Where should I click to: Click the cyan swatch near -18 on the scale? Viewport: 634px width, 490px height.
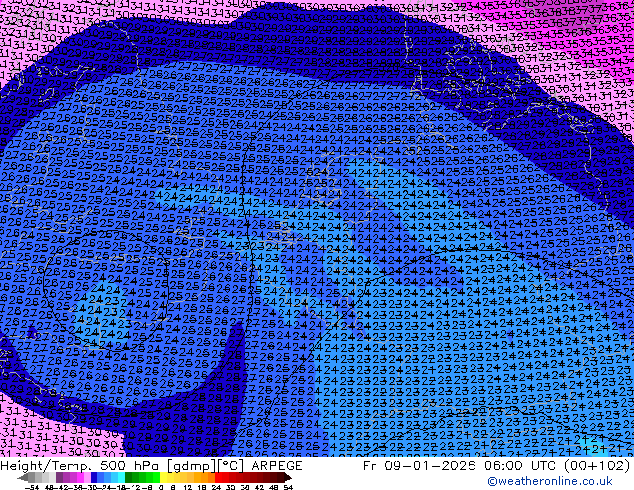pyautogui.click(x=121, y=477)
